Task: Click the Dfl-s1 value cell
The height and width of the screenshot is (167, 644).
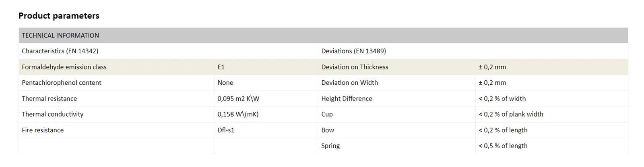Action: [x=226, y=130]
